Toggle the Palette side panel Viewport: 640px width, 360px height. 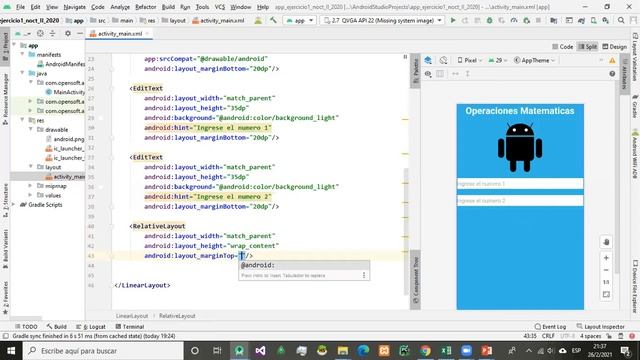(416, 70)
